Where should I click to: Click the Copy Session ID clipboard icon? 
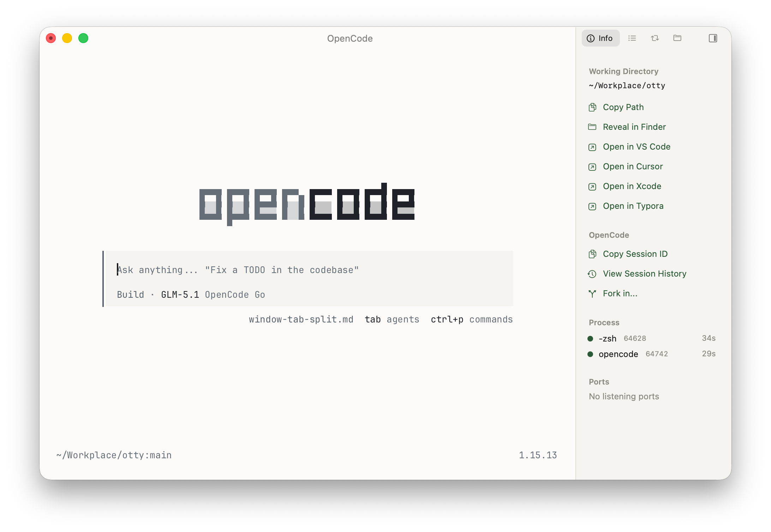[592, 254]
